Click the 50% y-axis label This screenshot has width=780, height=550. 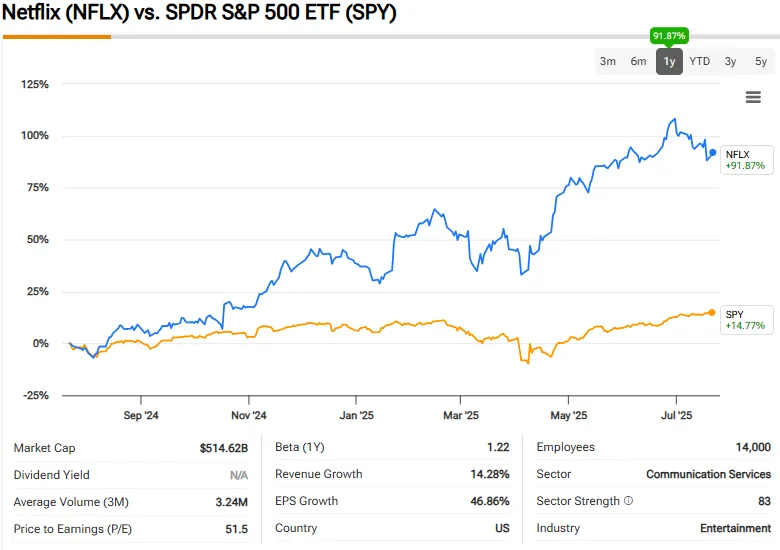click(x=38, y=239)
